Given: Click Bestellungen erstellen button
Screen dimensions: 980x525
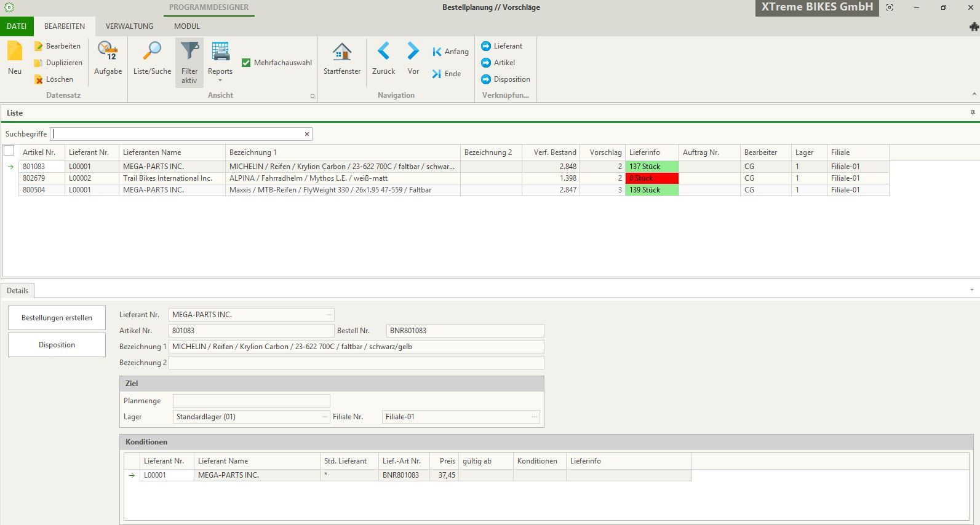Looking at the screenshot, I should [57, 318].
